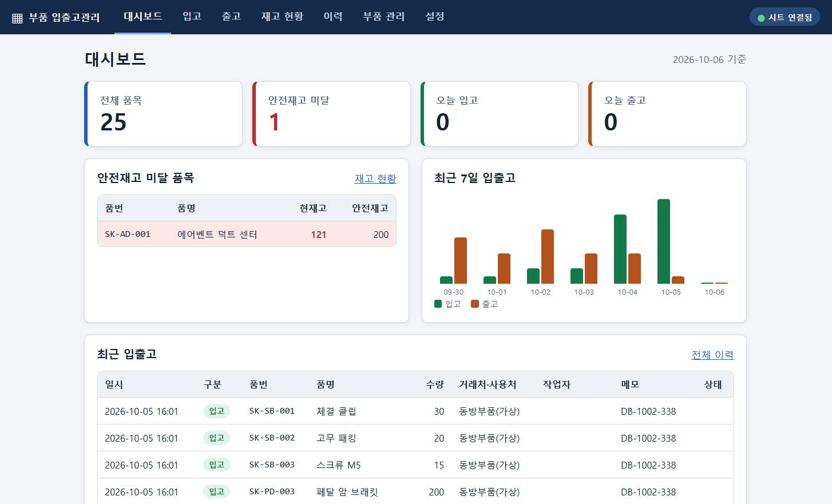Viewport: 832px width, 504px height.
Task: Go to the 재고 현황 tab
Action: click(282, 17)
